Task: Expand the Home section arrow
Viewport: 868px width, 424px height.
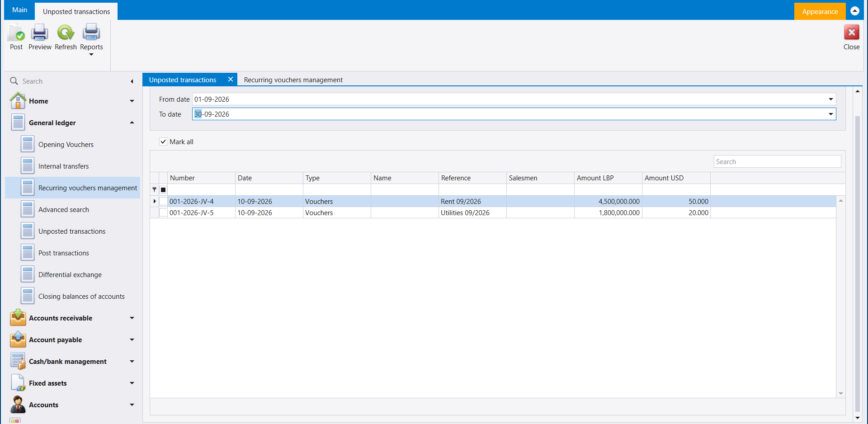Action: 132,101
